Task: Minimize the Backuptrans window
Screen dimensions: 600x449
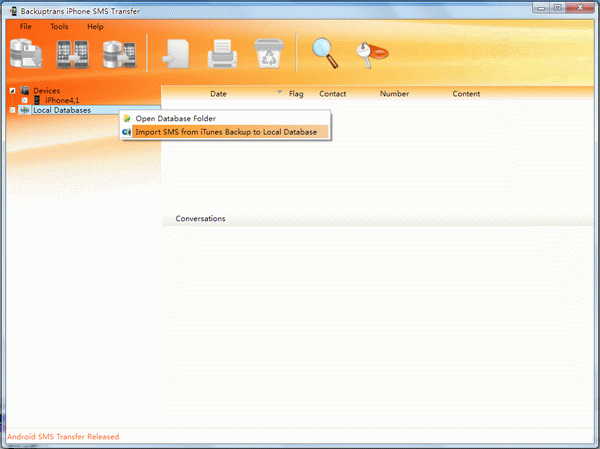Action: [x=541, y=8]
